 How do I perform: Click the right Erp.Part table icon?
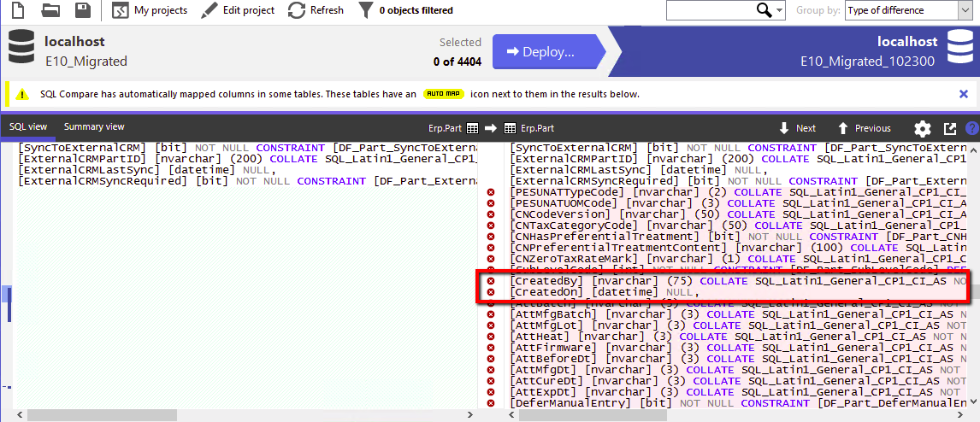tap(510, 129)
